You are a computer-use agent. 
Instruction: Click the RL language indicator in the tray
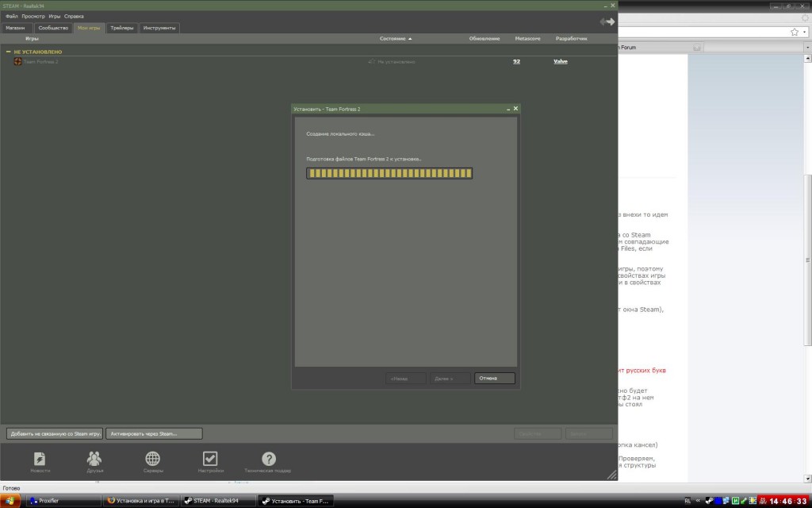688,501
